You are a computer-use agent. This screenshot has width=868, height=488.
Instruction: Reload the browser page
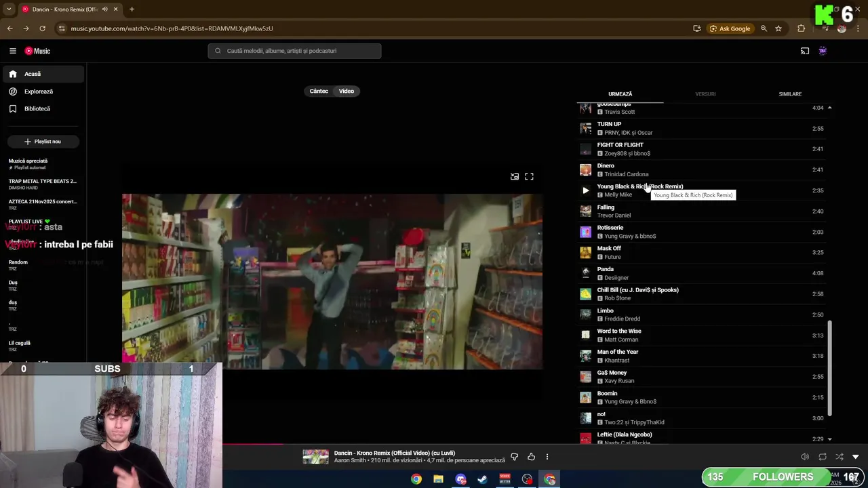click(42, 28)
